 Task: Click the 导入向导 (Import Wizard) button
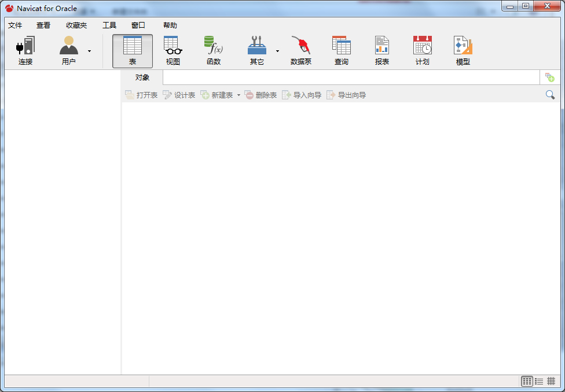pyautogui.click(x=302, y=95)
